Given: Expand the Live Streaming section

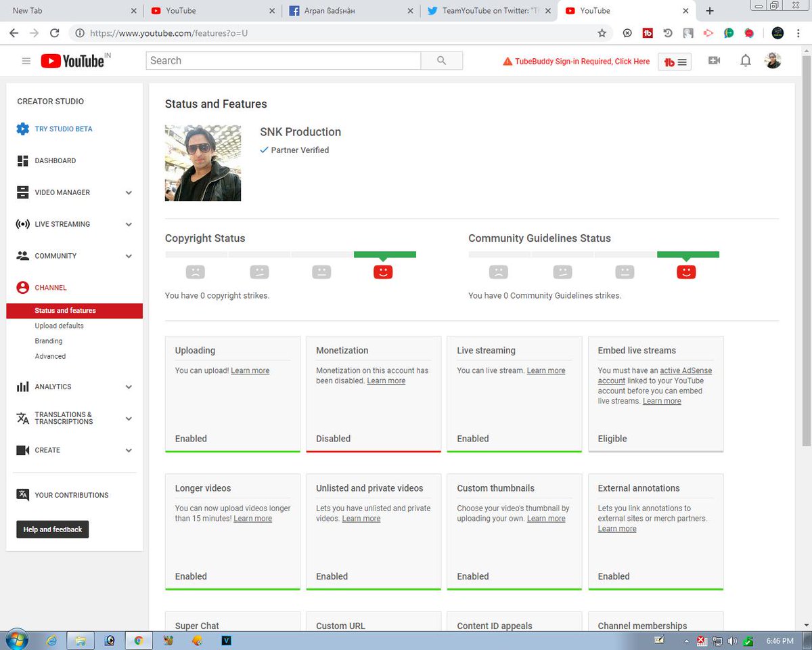Looking at the screenshot, I should [129, 224].
